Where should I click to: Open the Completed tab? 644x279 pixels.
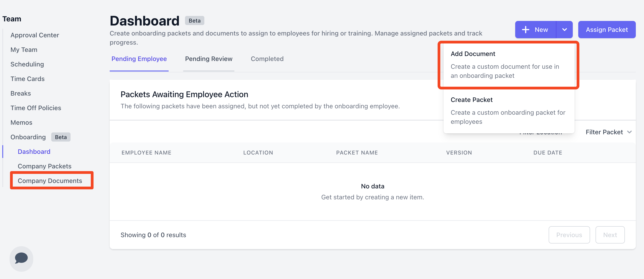pos(267,59)
